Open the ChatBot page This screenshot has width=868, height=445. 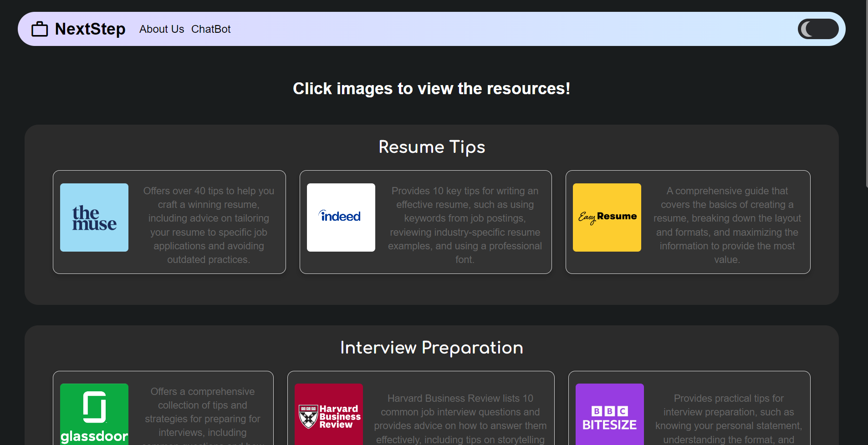pyautogui.click(x=211, y=29)
